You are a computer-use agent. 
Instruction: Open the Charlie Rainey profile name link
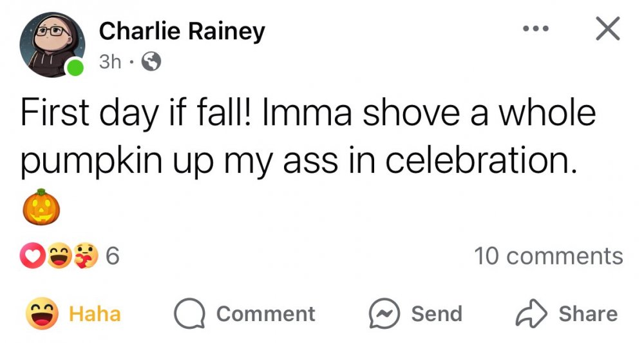coord(182,30)
